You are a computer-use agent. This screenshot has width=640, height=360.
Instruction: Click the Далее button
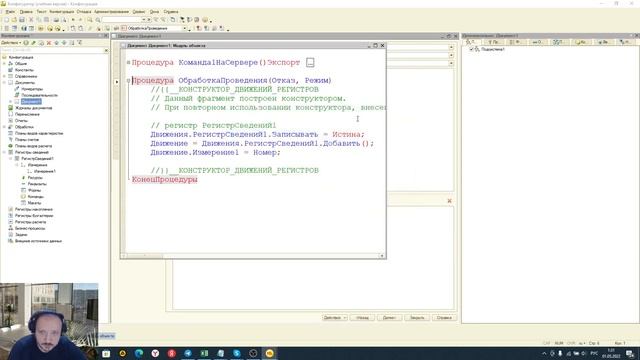[389, 318]
